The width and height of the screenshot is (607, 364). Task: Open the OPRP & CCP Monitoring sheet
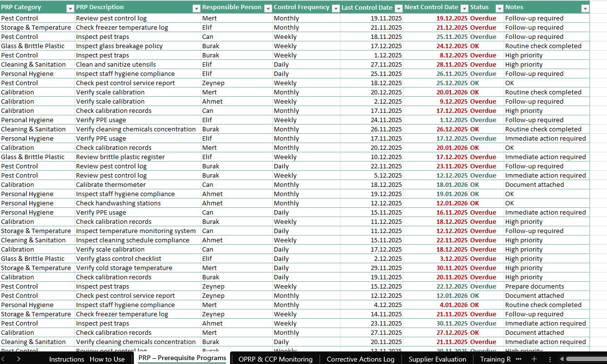[275, 359]
